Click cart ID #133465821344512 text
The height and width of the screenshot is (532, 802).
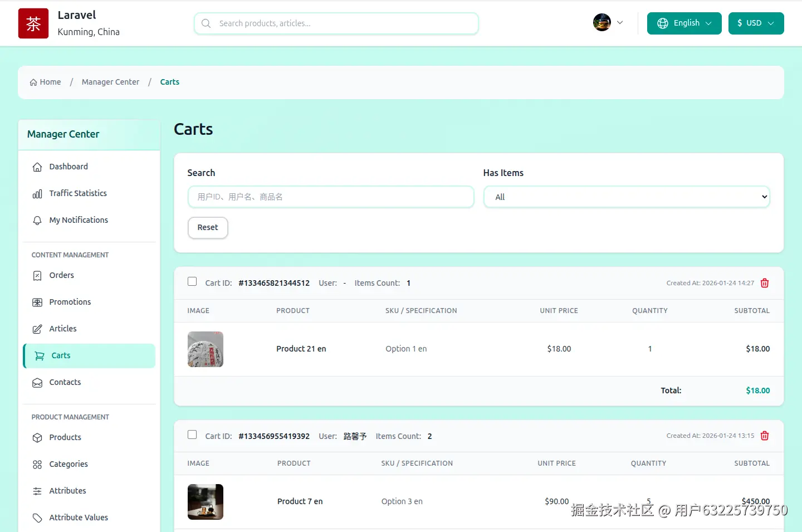coord(274,283)
